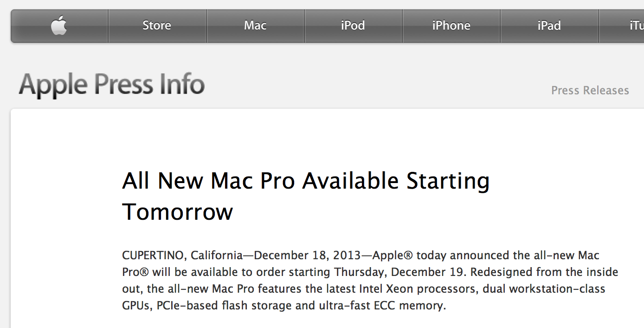644x328 pixels.
Task: Open the Store tab
Action: click(157, 26)
